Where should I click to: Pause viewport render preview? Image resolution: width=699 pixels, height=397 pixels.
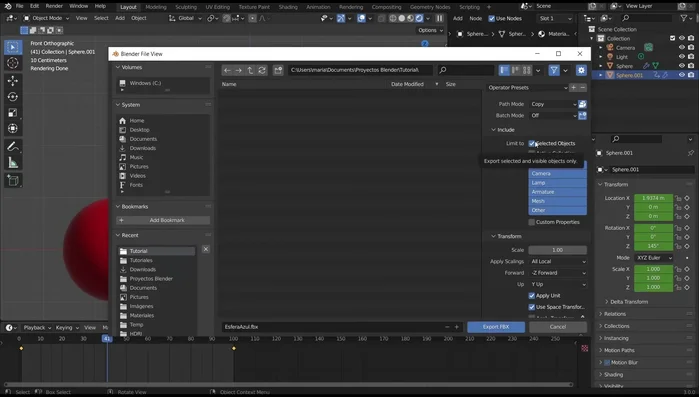[440, 18]
